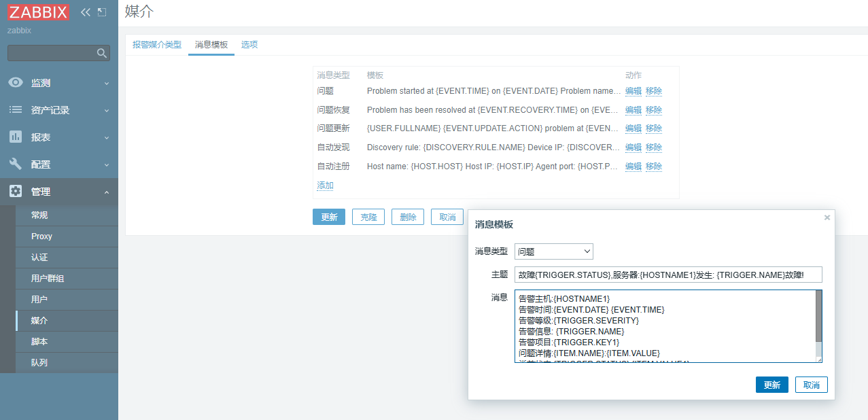The height and width of the screenshot is (420, 868).
Task: Click the 添加 link
Action: 325,186
